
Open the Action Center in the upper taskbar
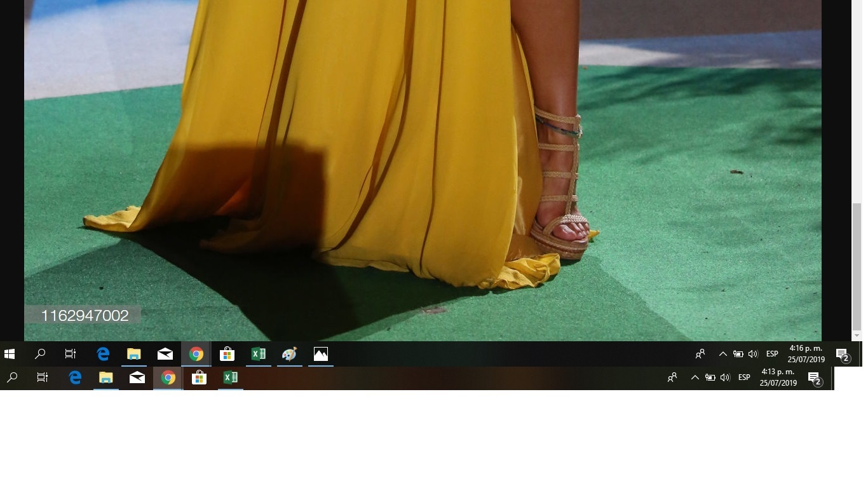click(842, 355)
